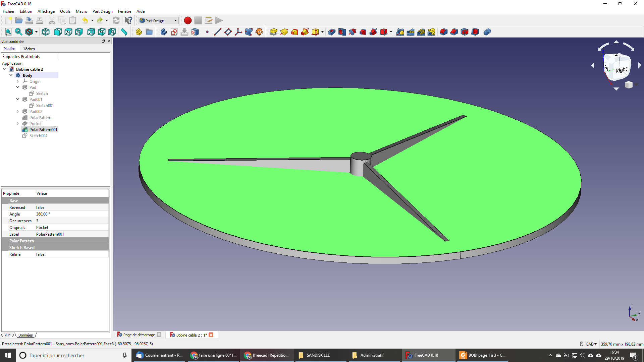The image size is (644, 362).
Task: Click the Isometric view icon
Action: coord(46,32)
